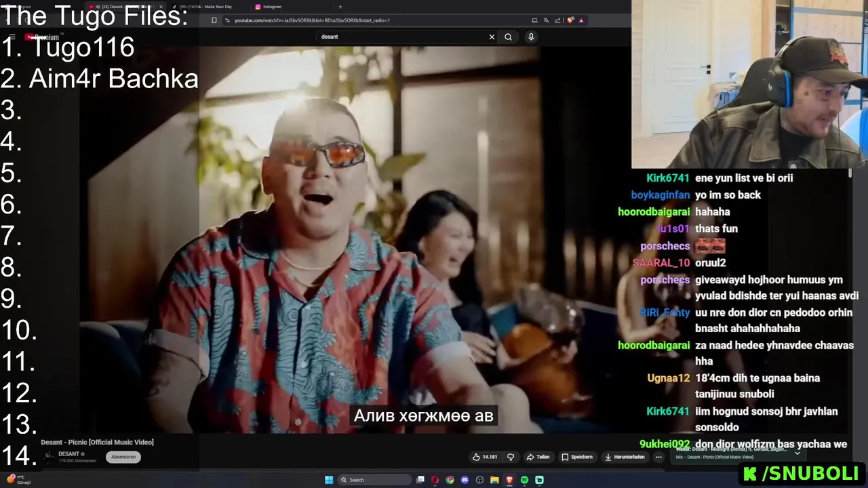Click the Windows taskbar Search box
Screen dimensions: 868x488
tap(375, 480)
